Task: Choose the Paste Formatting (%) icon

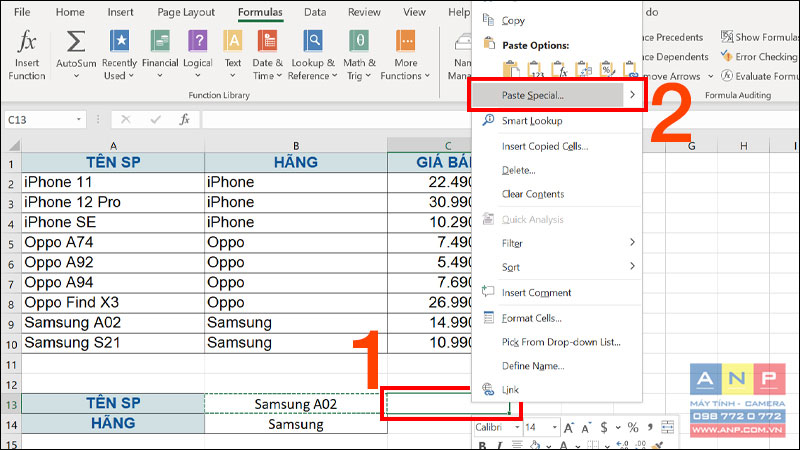Action: click(607, 69)
